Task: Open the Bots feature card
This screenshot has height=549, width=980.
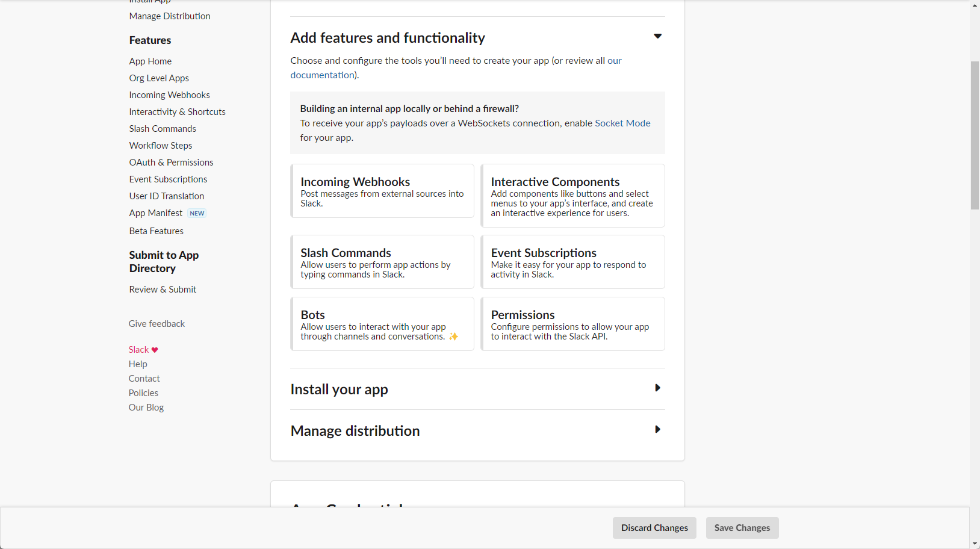Action: click(382, 324)
